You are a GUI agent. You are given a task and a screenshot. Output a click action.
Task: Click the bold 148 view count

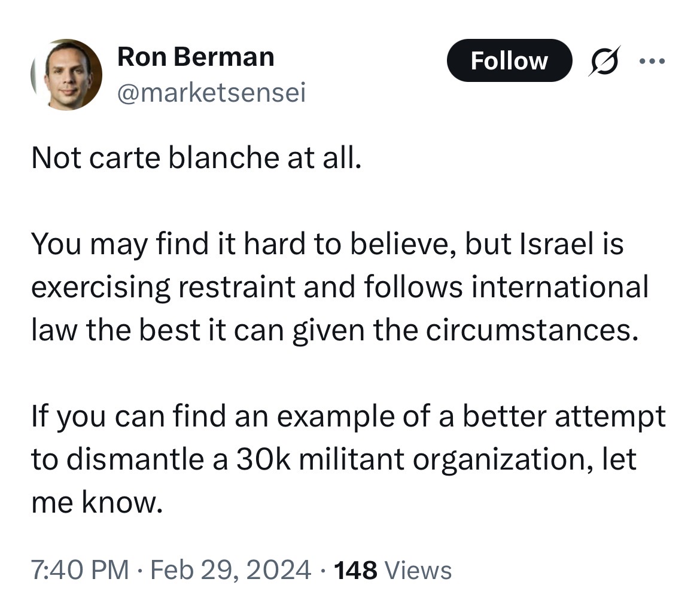point(355,570)
